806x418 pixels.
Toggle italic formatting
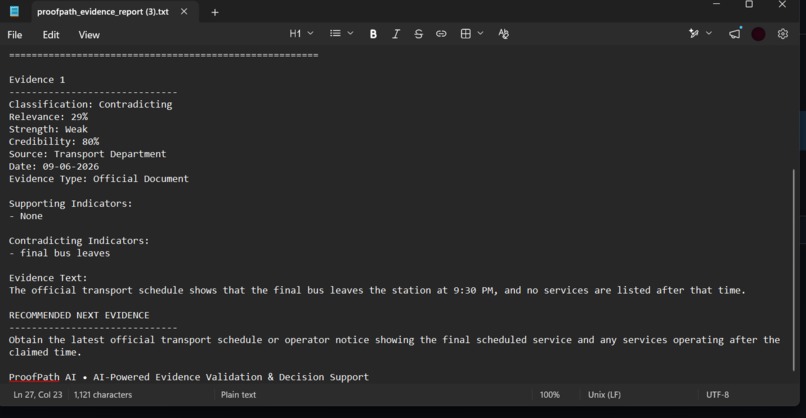pos(396,34)
